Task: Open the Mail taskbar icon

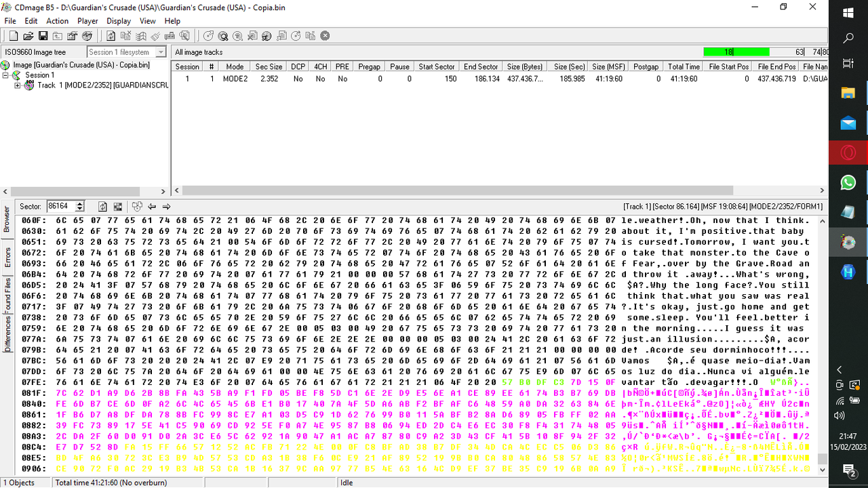Action: [x=848, y=123]
